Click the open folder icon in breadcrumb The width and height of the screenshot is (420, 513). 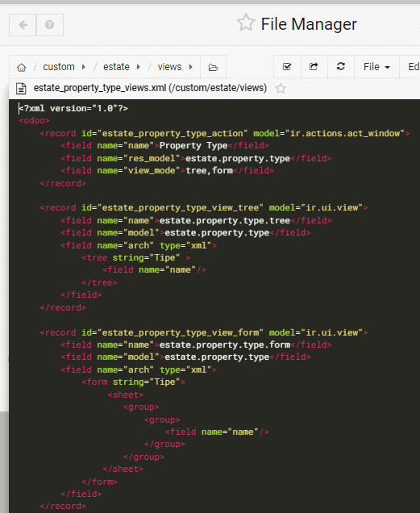214,68
